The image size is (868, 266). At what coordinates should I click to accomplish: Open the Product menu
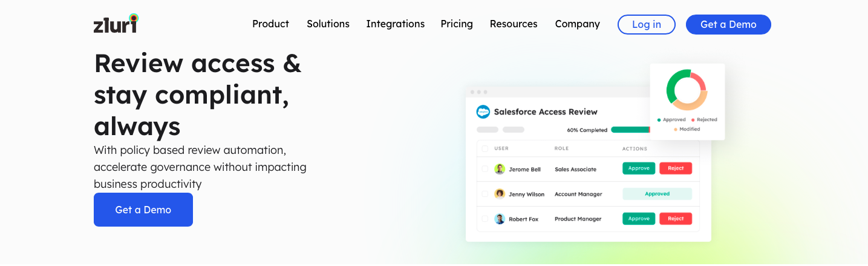pyautogui.click(x=270, y=24)
